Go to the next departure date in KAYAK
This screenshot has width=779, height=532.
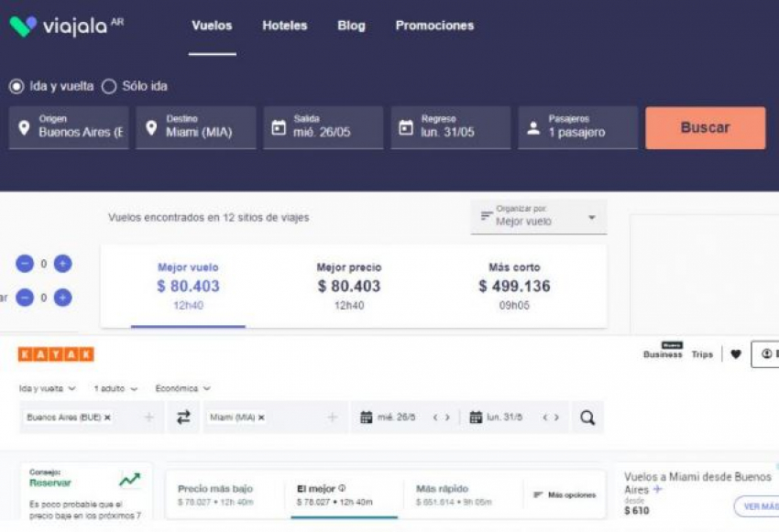447,418
